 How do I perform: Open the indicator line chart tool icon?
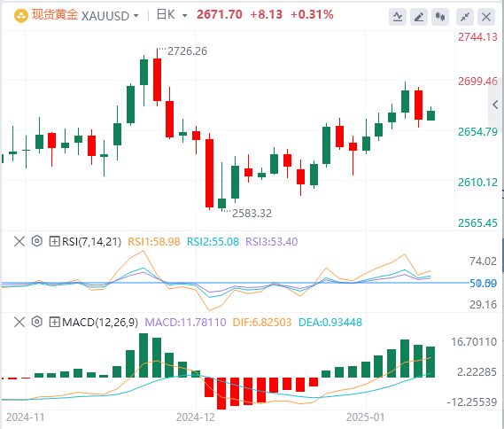tap(398, 17)
